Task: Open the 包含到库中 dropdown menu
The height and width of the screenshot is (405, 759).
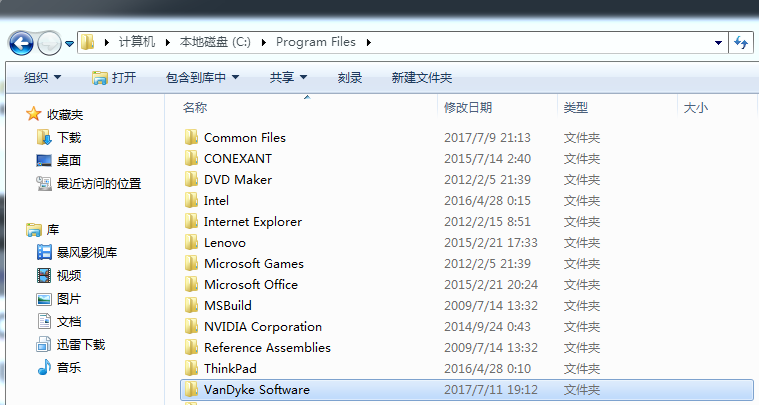Action: coord(202,77)
